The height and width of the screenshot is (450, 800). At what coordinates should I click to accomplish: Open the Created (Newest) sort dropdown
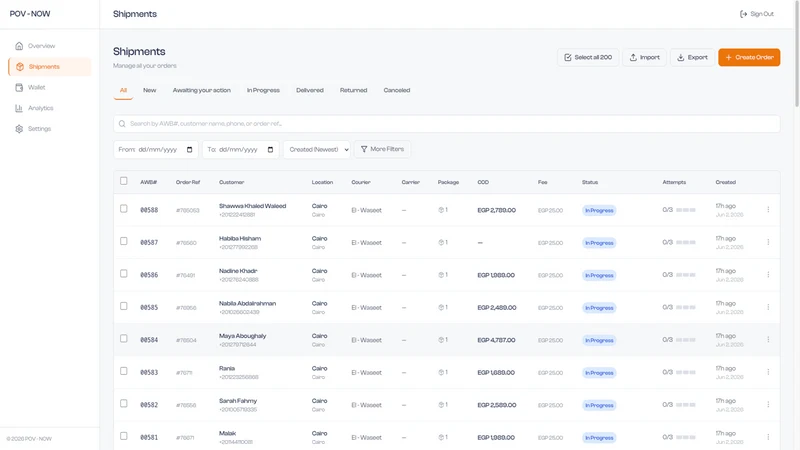point(317,149)
